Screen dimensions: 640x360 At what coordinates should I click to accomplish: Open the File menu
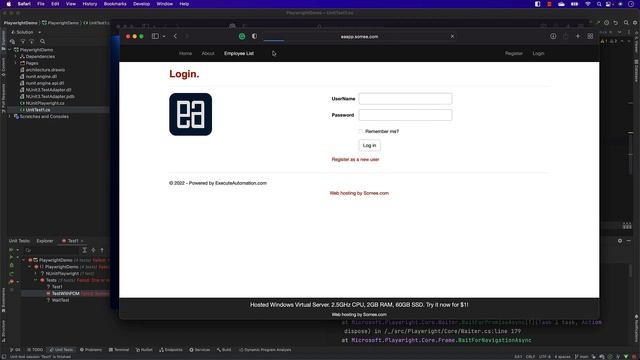click(x=41, y=4)
